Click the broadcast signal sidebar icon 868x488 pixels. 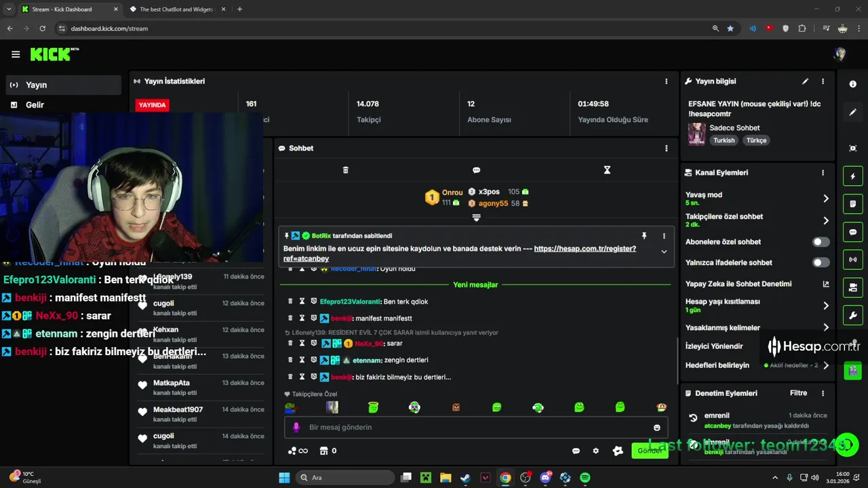click(852, 260)
